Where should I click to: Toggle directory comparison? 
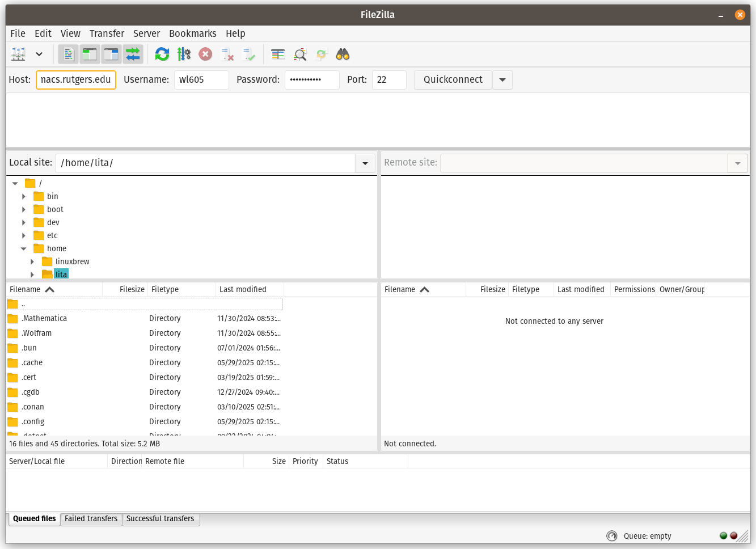click(x=300, y=54)
